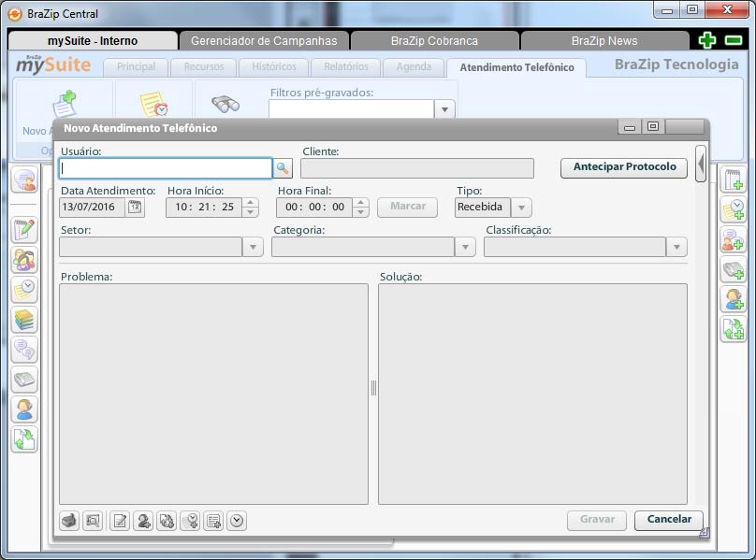Click new file transfer plus icon in right sidebar

click(x=733, y=330)
